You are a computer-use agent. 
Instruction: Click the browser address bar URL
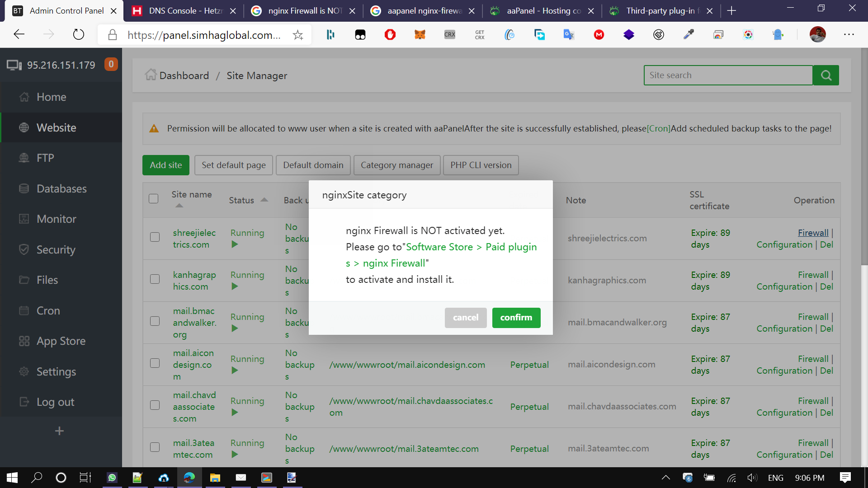(204, 35)
